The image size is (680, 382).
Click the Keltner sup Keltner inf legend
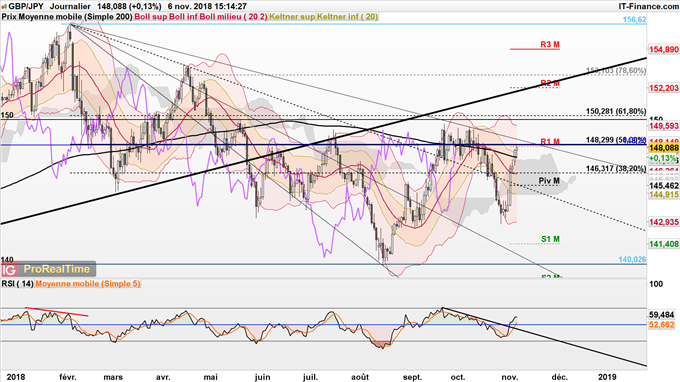pos(324,17)
